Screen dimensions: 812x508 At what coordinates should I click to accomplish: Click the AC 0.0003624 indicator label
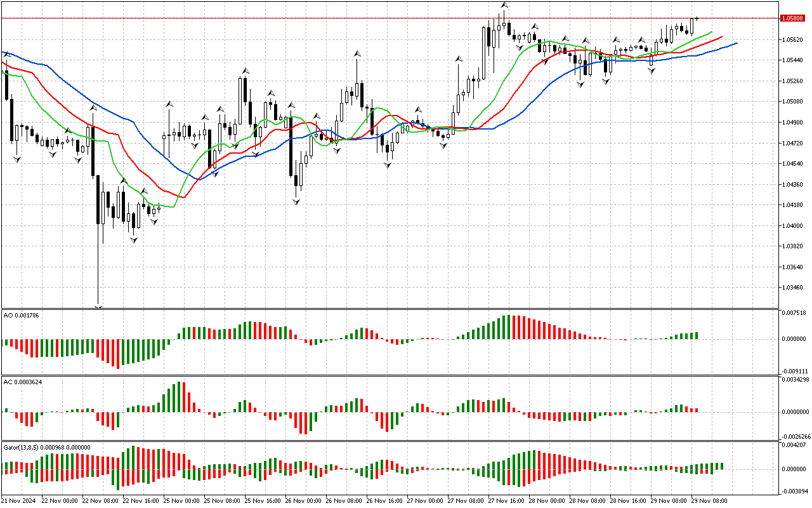click(23, 382)
